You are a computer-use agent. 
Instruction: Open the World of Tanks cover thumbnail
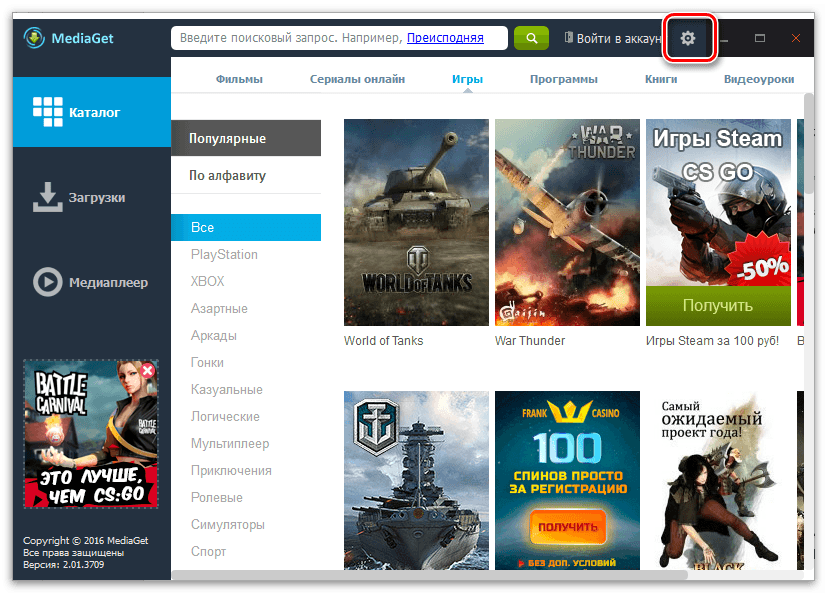pos(416,222)
